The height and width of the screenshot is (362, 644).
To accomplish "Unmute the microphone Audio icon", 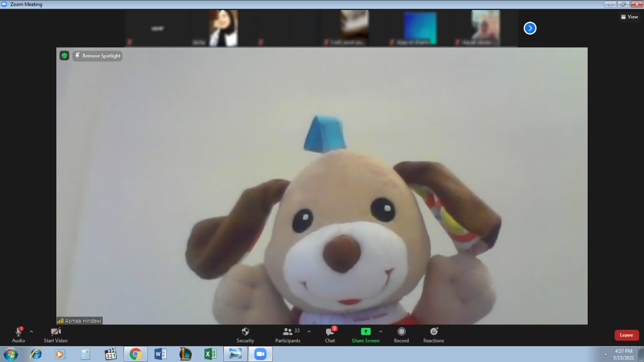I will click(x=19, y=332).
